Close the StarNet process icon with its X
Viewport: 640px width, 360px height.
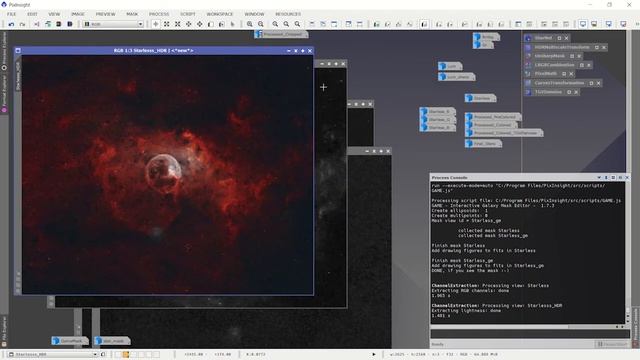pos(567,38)
